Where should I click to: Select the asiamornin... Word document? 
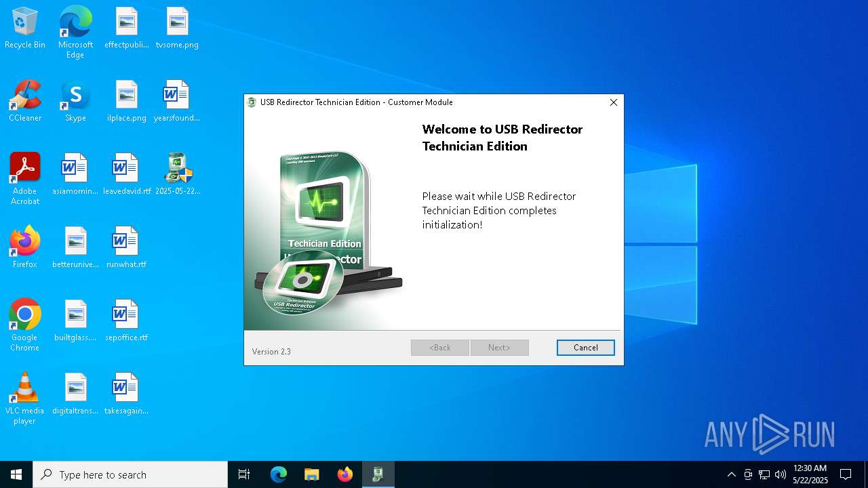(x=75, y=175)
